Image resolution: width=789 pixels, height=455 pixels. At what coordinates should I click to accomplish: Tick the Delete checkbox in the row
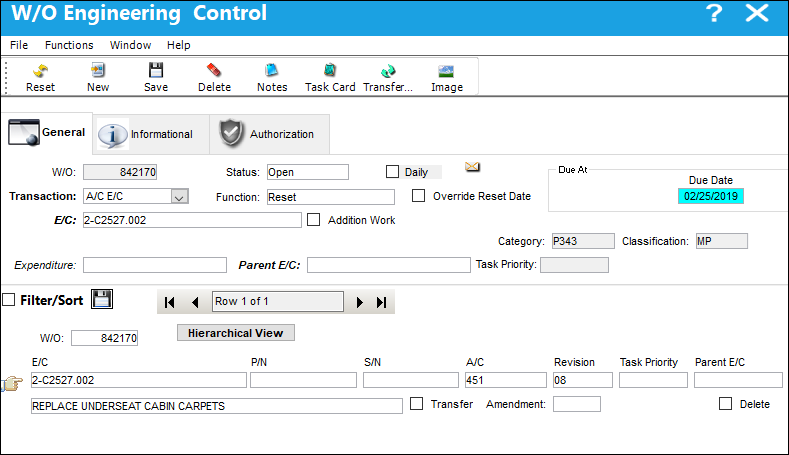(x=725, y=404)
